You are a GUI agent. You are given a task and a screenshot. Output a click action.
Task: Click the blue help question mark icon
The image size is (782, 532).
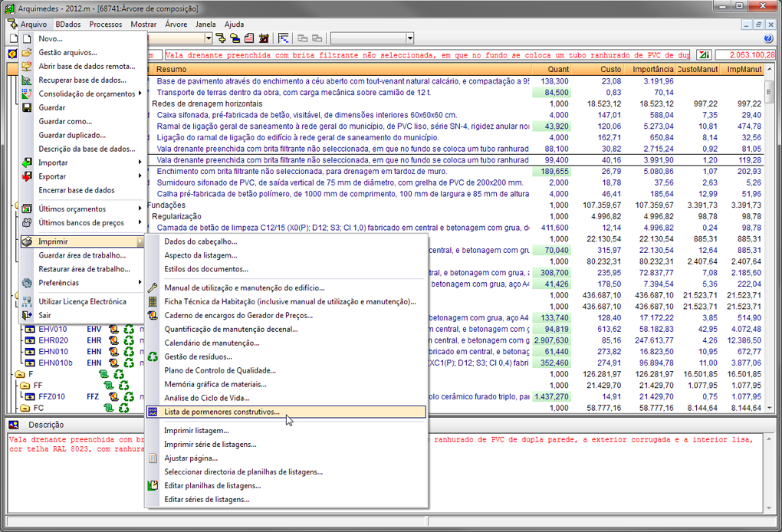(x=768, y=38)
